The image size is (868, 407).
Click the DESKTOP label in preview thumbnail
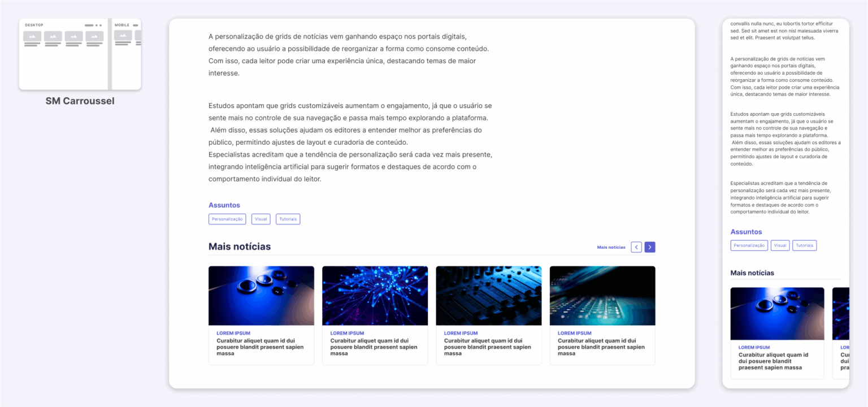[x=34, y=25]
